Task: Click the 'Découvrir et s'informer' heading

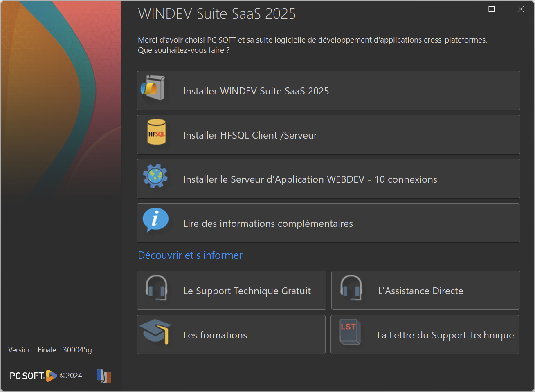Action: coord(190,255)
